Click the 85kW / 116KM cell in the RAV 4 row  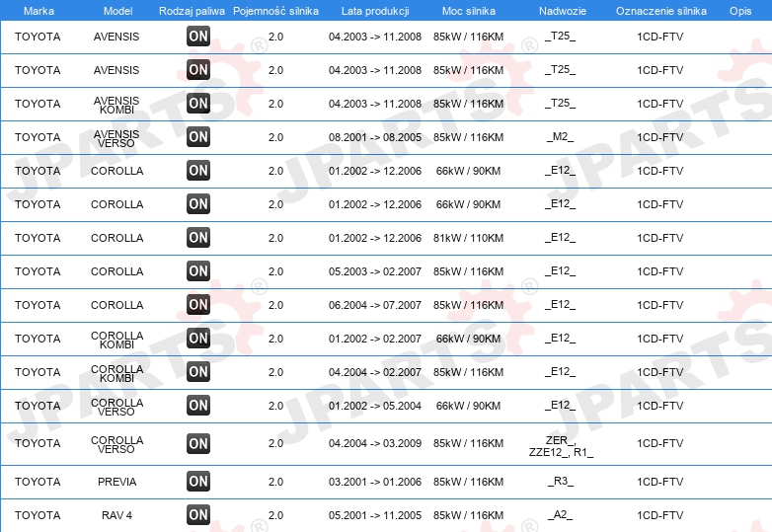468,515
